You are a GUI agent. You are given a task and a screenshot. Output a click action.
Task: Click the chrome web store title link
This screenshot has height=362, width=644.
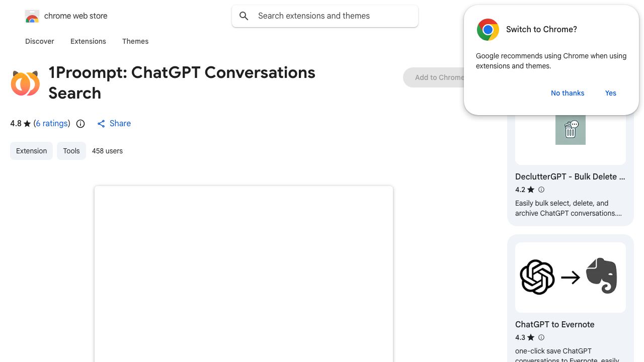(x=76, y=16)
